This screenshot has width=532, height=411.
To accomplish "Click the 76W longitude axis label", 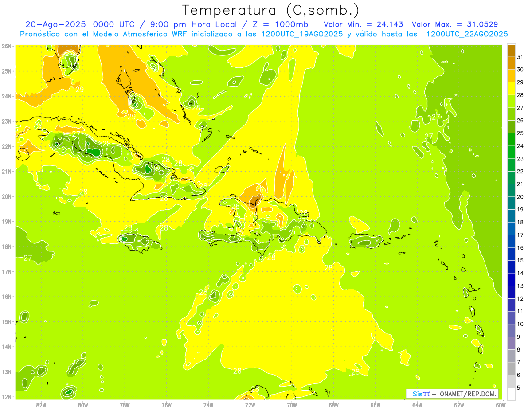I will point(167,405).
